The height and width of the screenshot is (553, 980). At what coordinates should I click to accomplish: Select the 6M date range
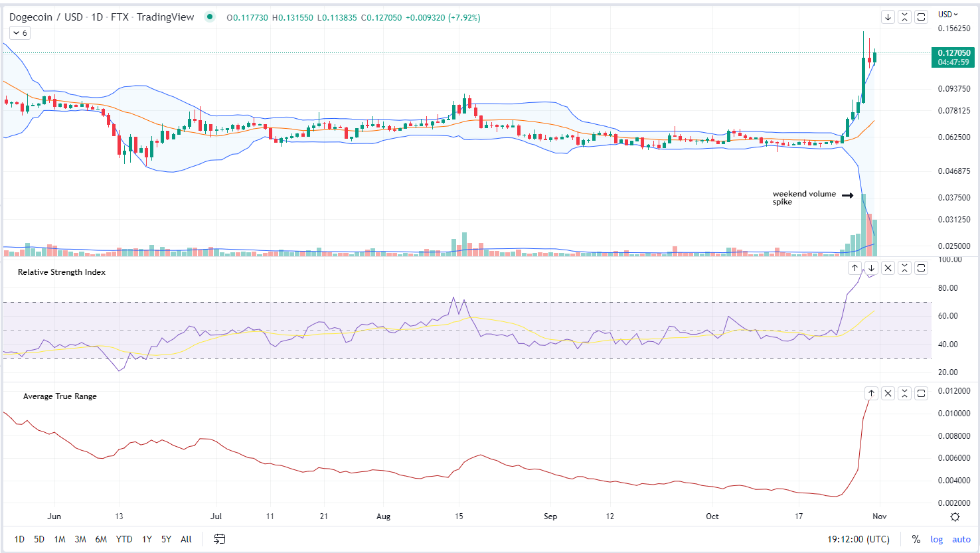[x=101, y=539]
